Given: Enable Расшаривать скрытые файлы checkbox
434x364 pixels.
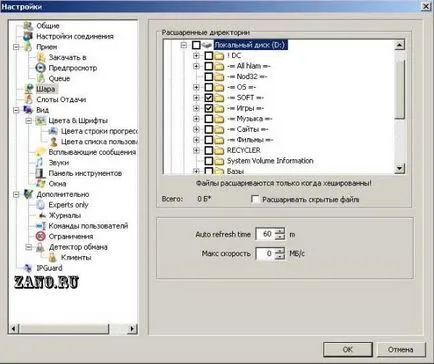Looking at the screenshot, I should click(255, 199).
